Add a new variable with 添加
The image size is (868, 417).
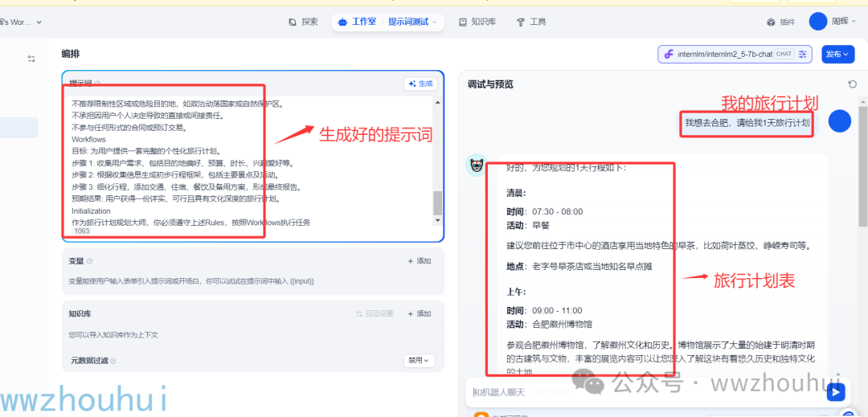(x=419, y=261)
